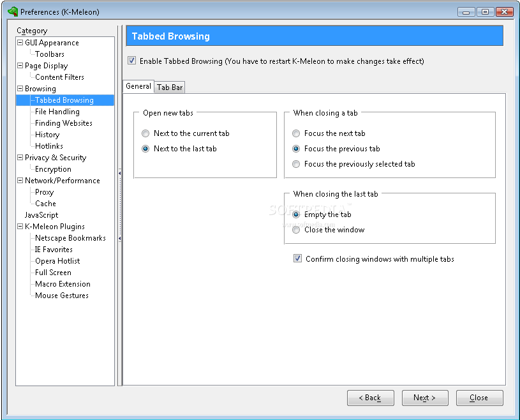Open File Handling category
The width and height of the screenshot is (520, 420).
[57, 112]
